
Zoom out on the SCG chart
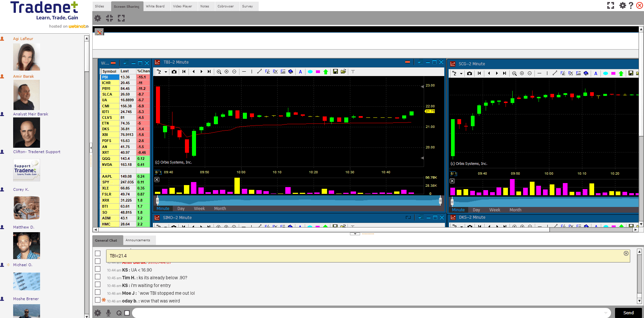(529, 73)
